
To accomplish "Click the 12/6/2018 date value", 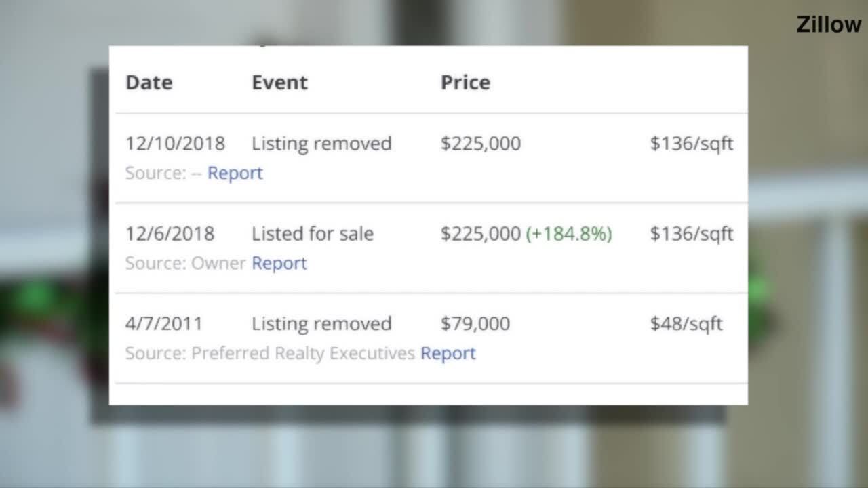I will pyautogui.click(x=170, y=233).
